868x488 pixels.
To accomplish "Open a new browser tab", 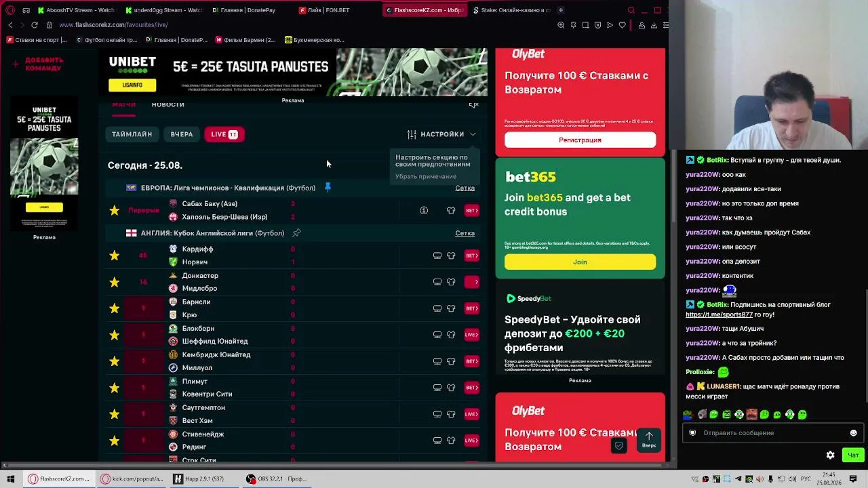I will pyautogui.click(x=561, y=10).
